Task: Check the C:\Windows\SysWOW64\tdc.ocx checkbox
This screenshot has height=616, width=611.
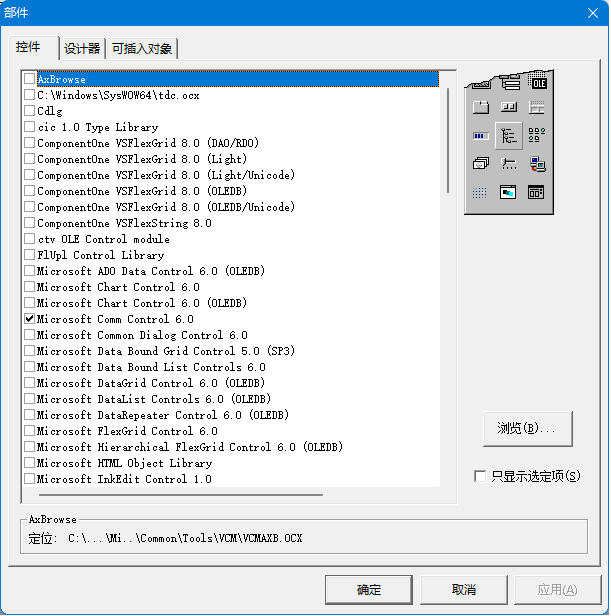Action: coord(29,95)
